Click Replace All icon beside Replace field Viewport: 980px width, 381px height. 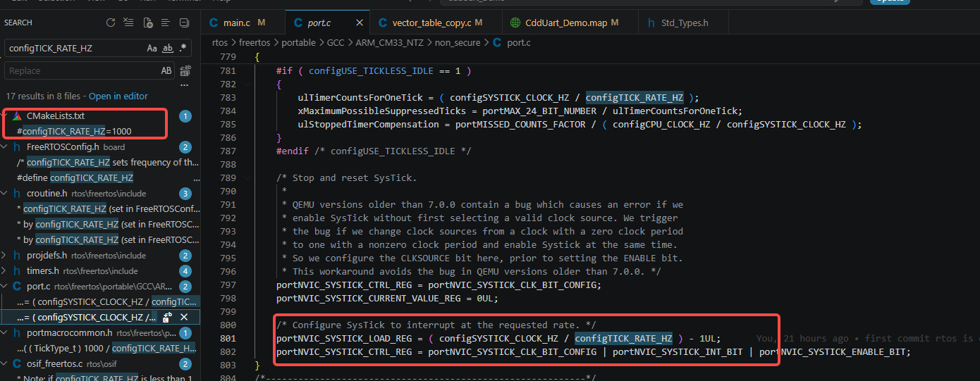(x=185, y=70)
